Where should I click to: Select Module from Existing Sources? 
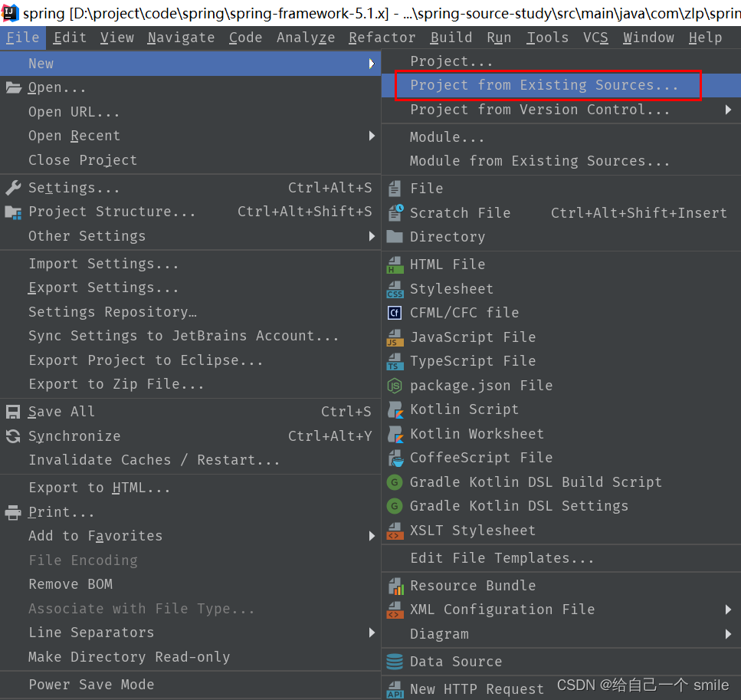(x=561, y=161)
